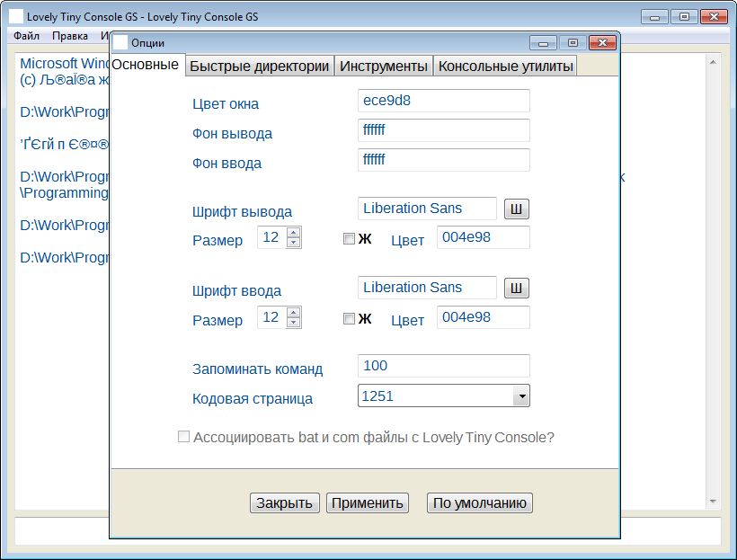Click the output font Цвет field
Image resolution: width=737 pixels, height=560 pixels.
[484, 237]
